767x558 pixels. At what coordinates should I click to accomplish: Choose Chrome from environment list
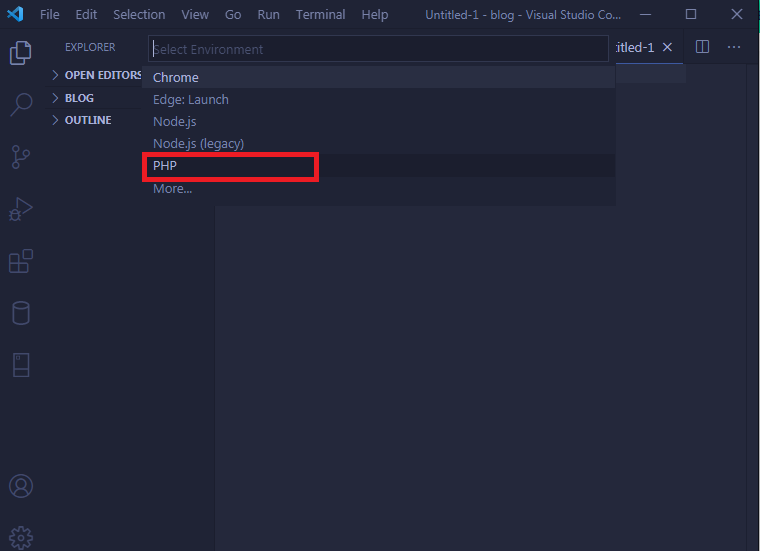(x=378, y=78)
